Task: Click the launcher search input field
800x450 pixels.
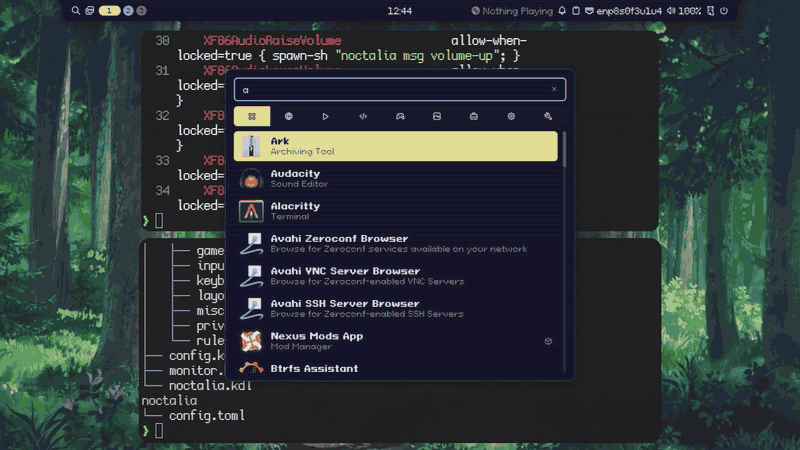Action: coord(399,89)
